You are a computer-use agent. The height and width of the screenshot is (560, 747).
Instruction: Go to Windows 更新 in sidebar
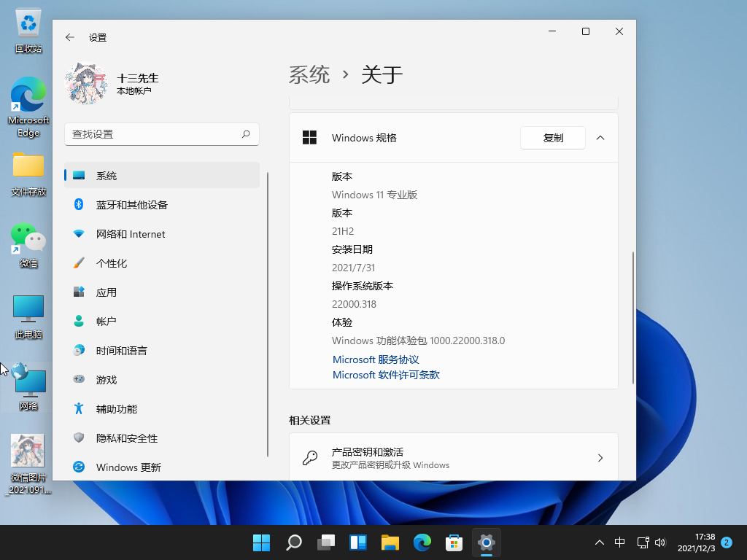pos(128,467)
